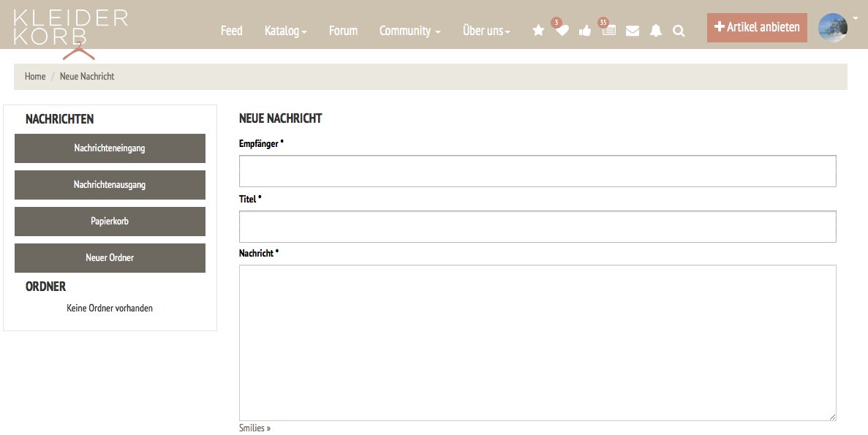Go to the Feed page

pyautogui.click(x=231, y=31)
